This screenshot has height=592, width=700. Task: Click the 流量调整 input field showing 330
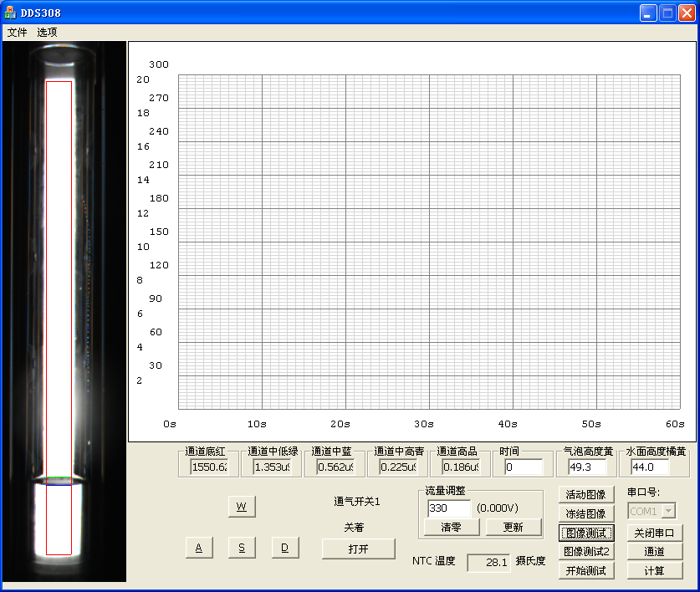click(448, 508)
